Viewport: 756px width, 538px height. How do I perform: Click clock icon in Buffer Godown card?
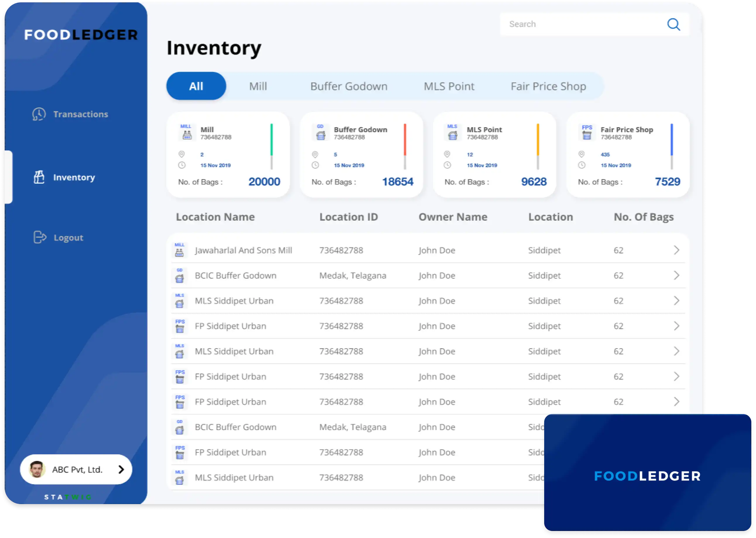315,165
